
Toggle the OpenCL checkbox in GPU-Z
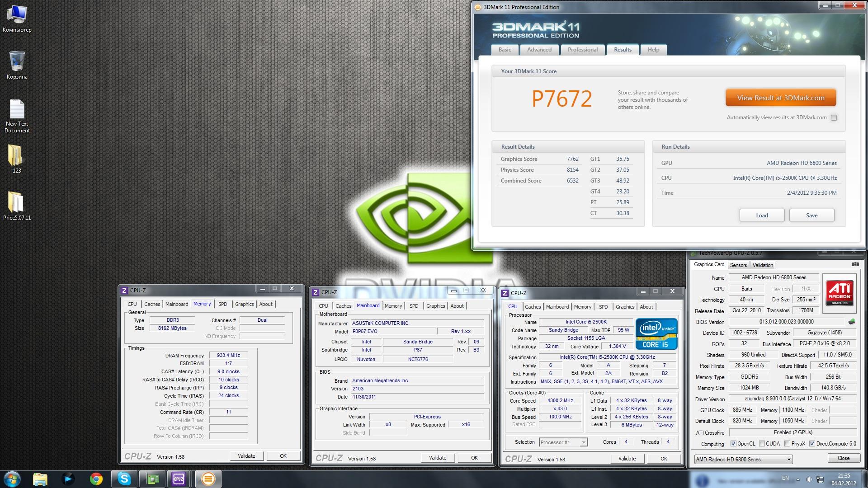[733, 444]
